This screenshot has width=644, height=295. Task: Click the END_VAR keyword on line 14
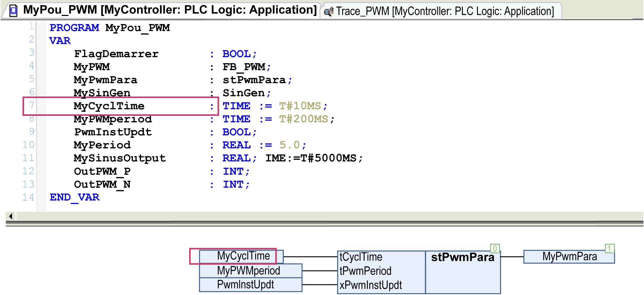pyautogui.click(x=74, y=197)
